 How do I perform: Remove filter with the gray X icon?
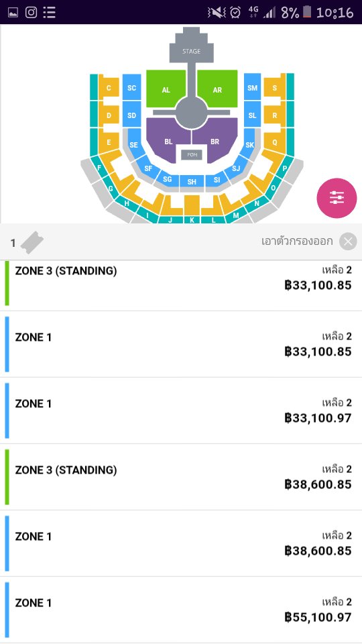[x=348, y=241]
